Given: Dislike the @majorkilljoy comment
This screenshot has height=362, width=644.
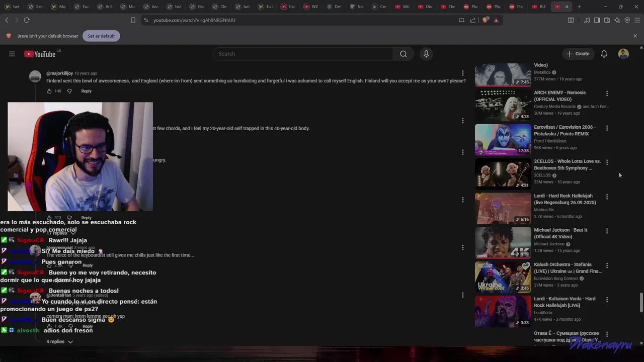Looking at the screenshot, I should tap(69, 91).
